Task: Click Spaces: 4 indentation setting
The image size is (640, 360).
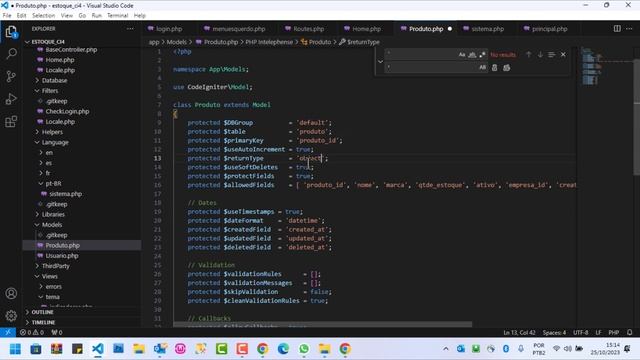Action: pyautogui.click(x=554, y=332)
